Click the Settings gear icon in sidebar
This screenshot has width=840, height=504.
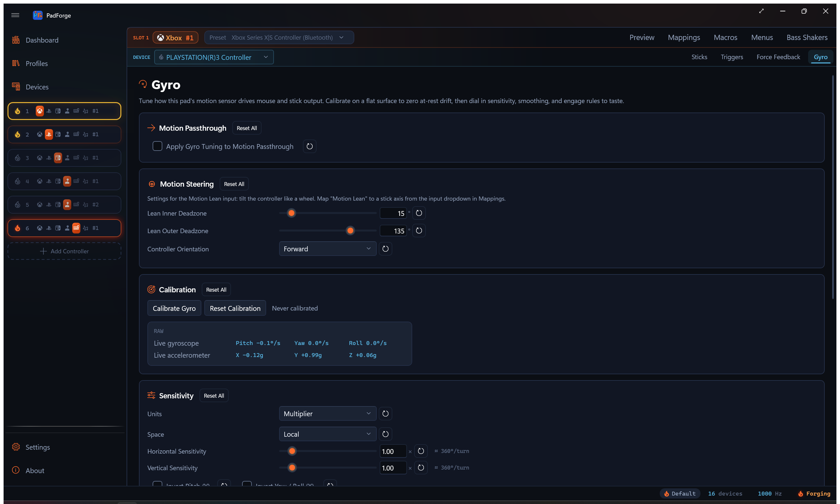click(x=16, y=447)
